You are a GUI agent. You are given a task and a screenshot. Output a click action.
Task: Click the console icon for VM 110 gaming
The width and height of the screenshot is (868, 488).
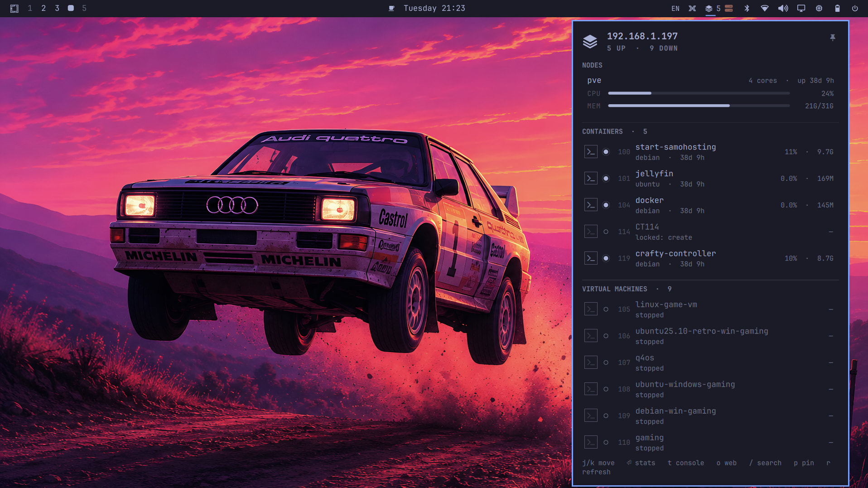click(x=591, y=442)
